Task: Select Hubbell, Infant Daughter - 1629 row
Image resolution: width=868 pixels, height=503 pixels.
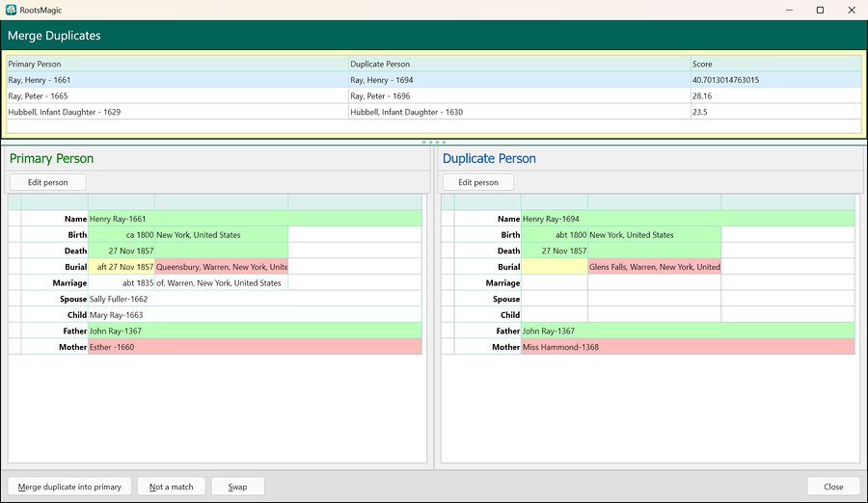Action: [434, 112]
